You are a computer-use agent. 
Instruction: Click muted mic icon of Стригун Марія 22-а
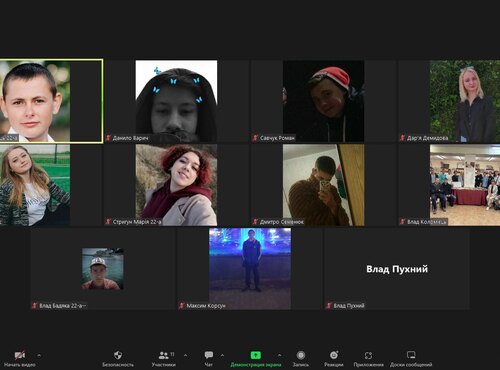(x=108, y=221)
